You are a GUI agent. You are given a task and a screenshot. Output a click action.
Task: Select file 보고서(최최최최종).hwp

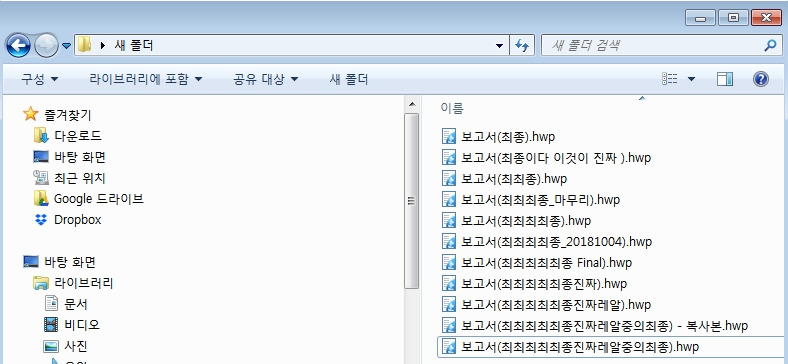[x=526, y=221]
